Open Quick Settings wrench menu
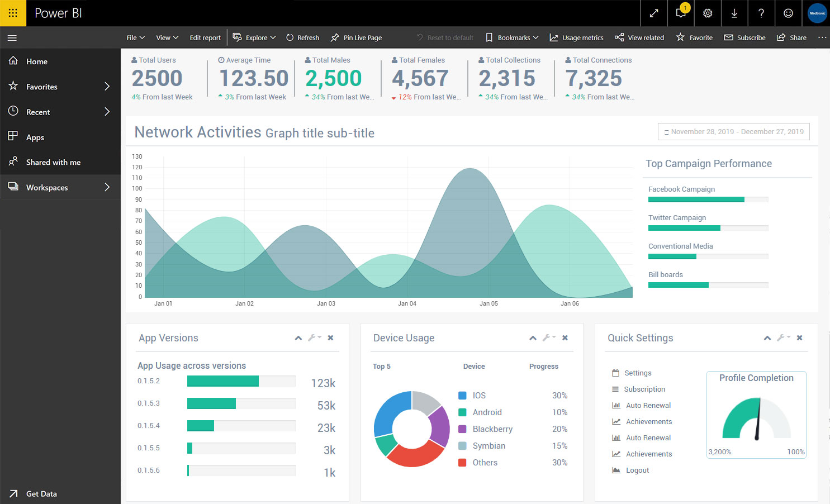This screenshot has height=504, width=830. [784, 337]
